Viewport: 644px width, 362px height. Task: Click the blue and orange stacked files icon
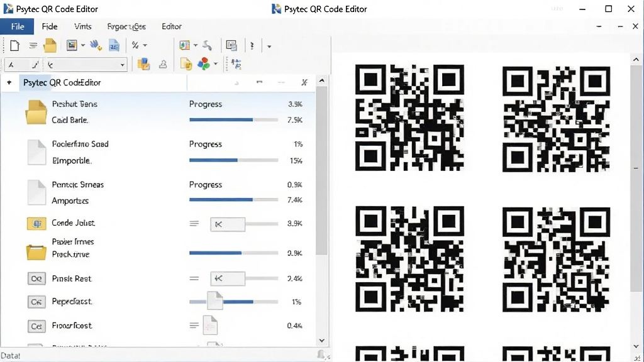coord(143,64)
